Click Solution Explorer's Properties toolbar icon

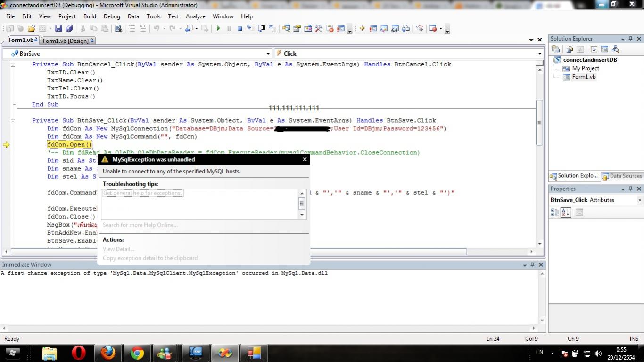pyautogui.click(x=556, y=49)
